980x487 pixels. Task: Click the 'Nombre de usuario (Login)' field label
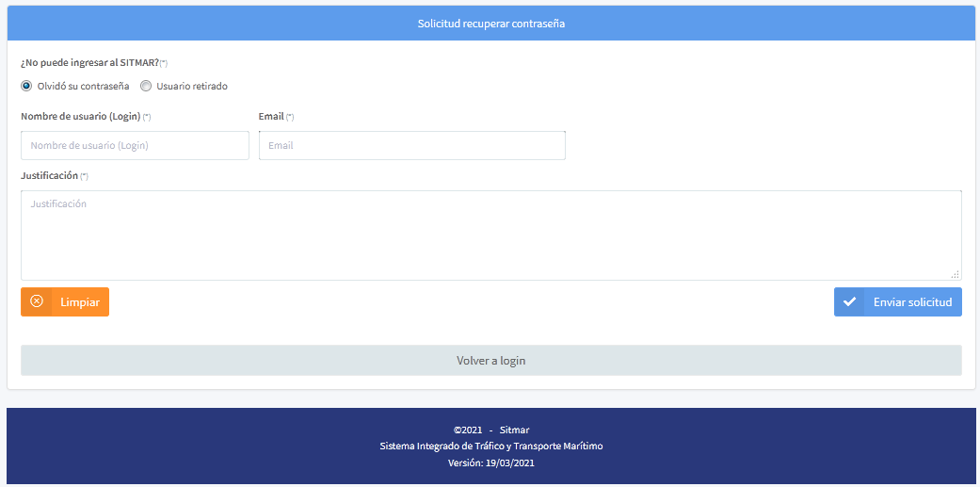(x=81, y=116)
